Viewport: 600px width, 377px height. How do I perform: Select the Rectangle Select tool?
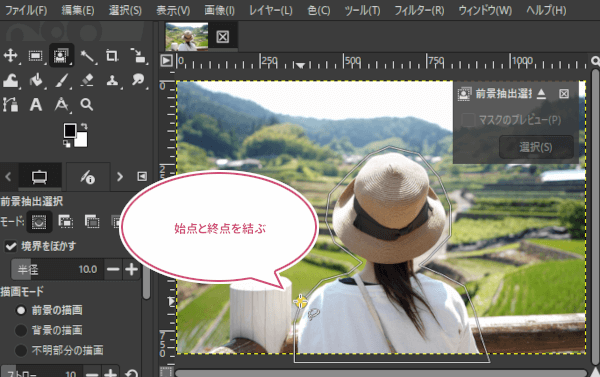point(36,56)
